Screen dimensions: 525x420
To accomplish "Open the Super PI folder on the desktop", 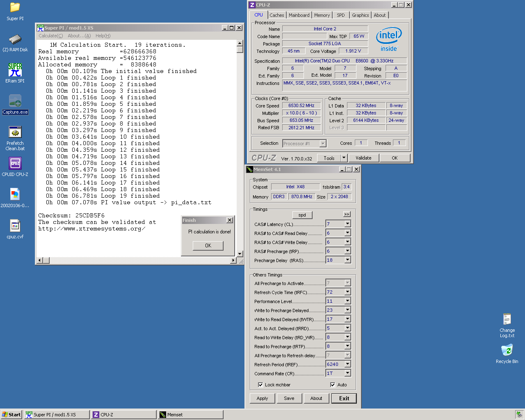I will [x=15, y=11].
